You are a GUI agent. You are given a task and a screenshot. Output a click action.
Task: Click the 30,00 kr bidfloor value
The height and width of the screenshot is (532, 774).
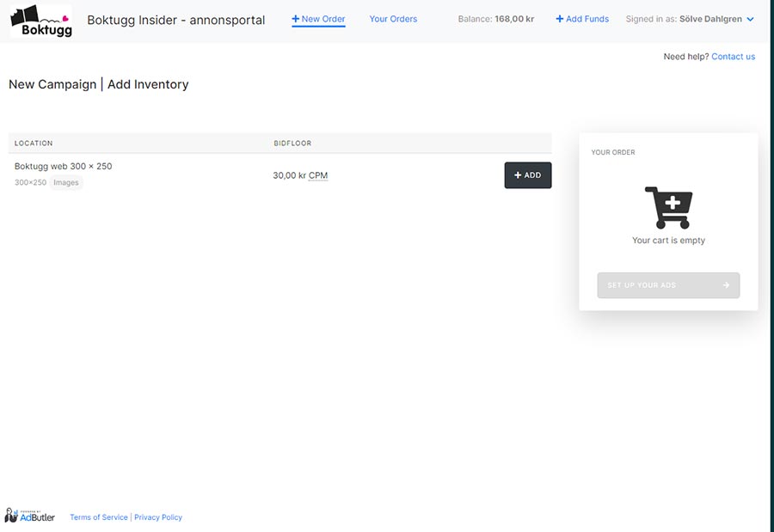tap(290, 175)
